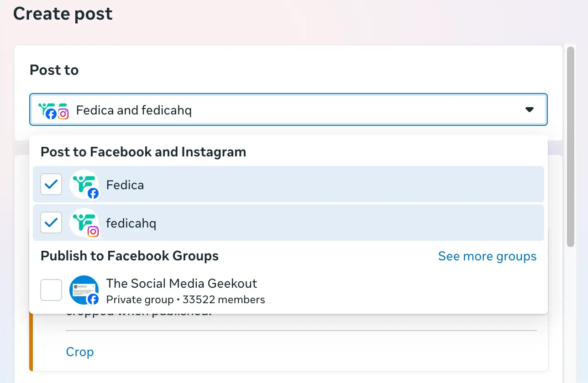Viewport: 588px width, 383px height.
Task: Select the fedicahq name in dropdown list
Action: [131, 223]
